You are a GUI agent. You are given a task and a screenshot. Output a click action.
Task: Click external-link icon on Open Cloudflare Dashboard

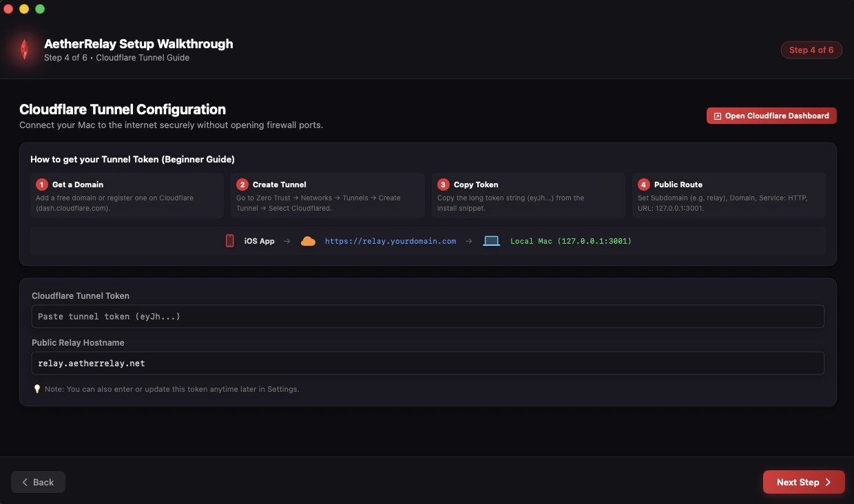pyautogui.click(x=718, y=116)
